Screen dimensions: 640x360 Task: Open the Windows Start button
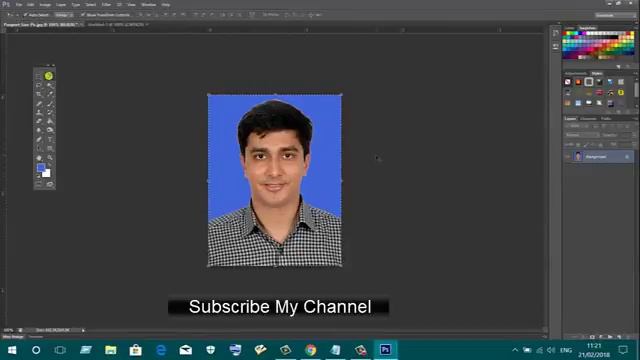(x=11, y=350)
